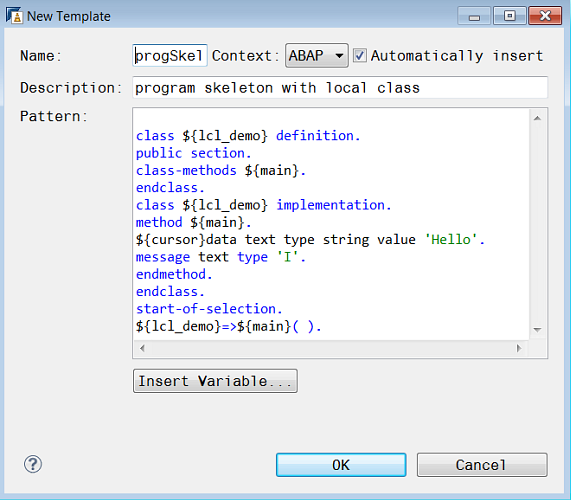
Task: Click the 'implementation.' keyword in pattern
Action: (x=334, y=205)
